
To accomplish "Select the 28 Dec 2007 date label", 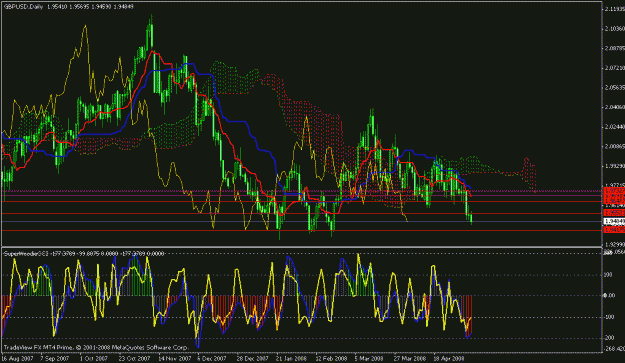I will pos(252,358).
